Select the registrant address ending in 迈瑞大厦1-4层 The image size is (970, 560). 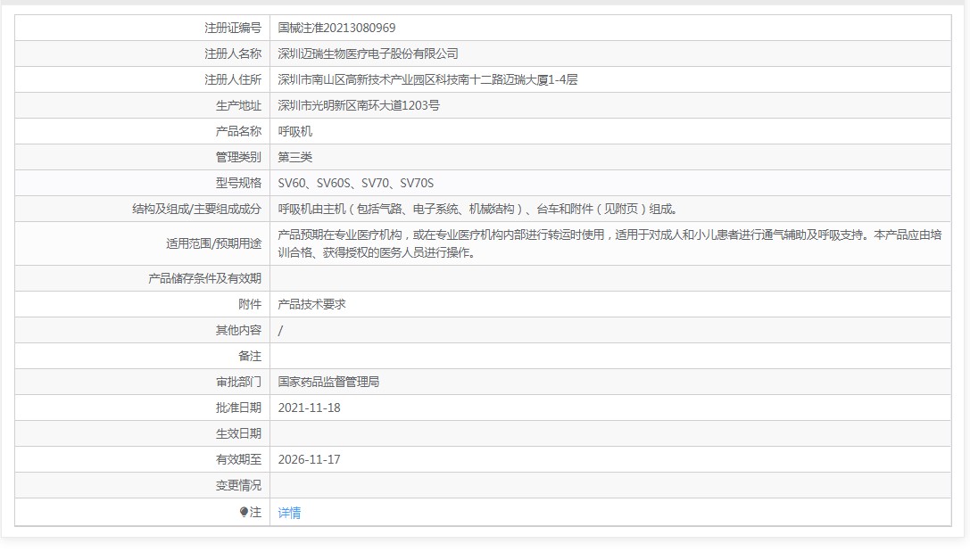coord(427,79)
